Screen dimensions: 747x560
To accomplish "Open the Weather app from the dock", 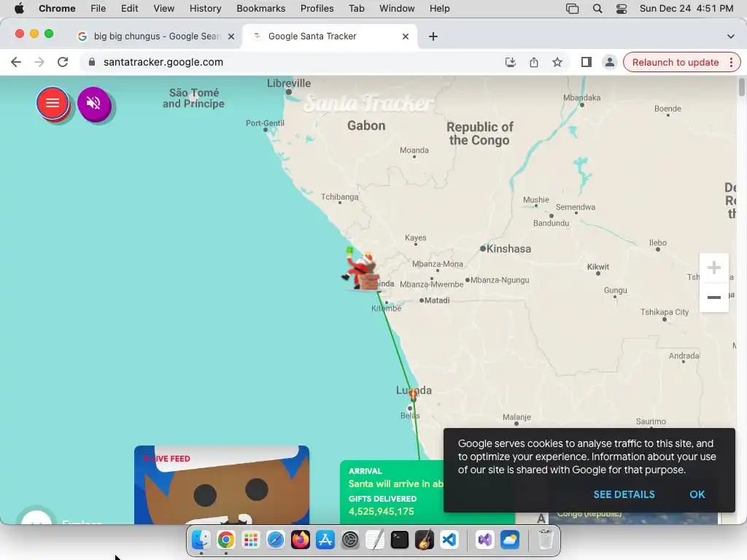I will [509, 540].
